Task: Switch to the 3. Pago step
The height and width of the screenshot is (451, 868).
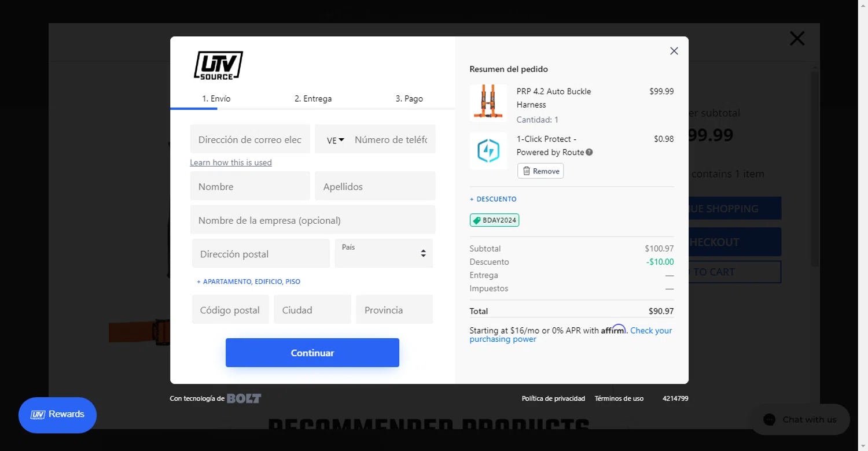Action: (x=409, y=99)
